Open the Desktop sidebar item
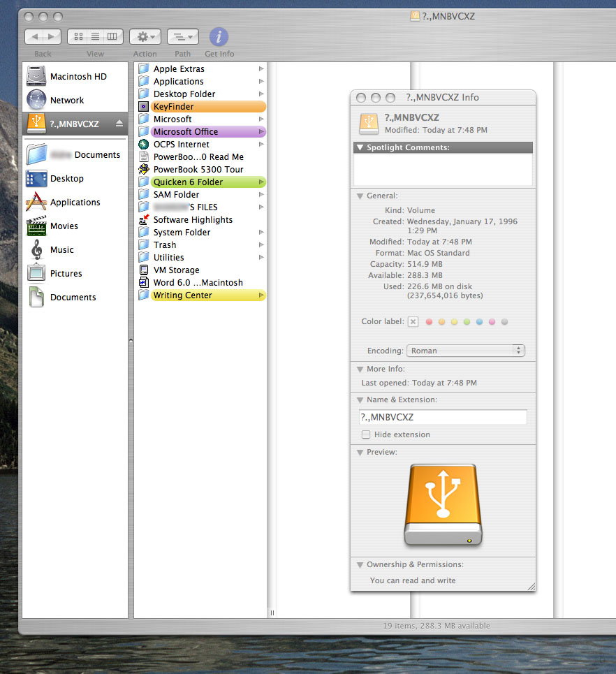Image resolution: width=616 pixels, height=674 pixels. coord(75,178)
